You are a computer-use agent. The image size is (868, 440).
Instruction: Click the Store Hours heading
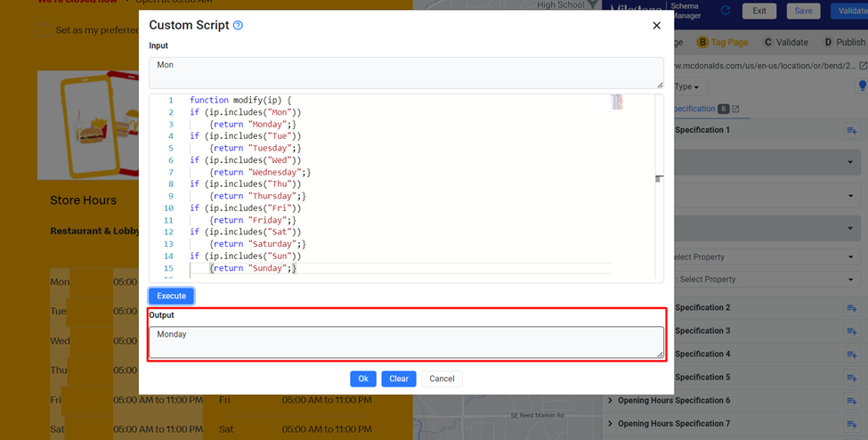84,200
